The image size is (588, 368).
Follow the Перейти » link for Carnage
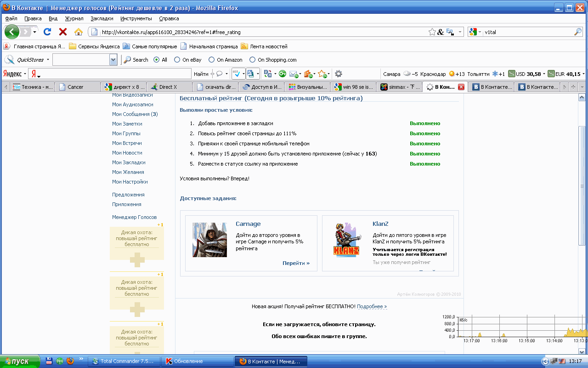pyautogui.click(x=296, y=263)
